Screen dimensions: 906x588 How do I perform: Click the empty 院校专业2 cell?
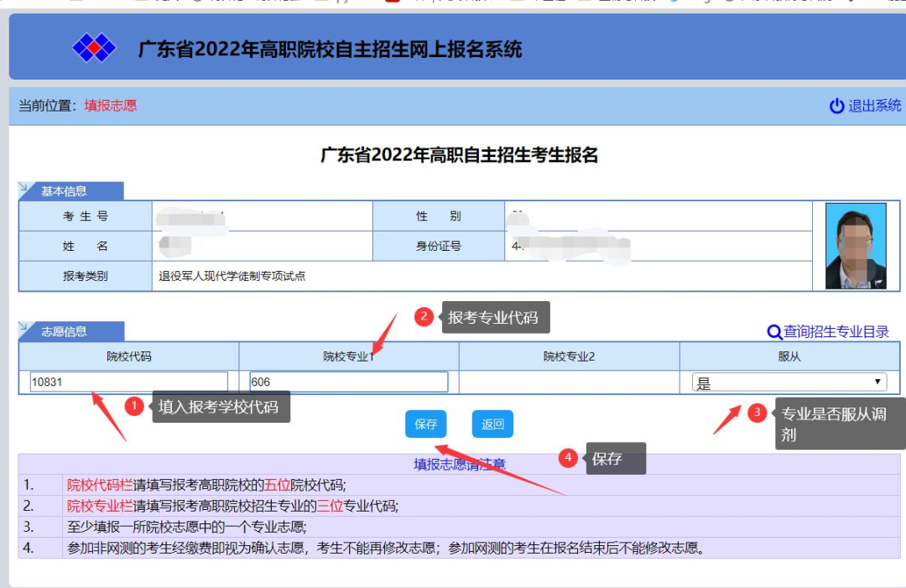point(569,382)
